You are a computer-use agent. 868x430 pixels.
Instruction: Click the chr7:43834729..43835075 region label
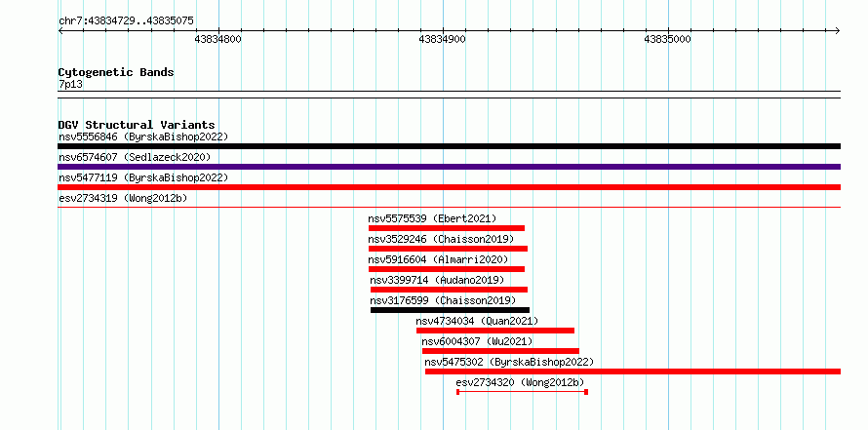coord(126,21)
